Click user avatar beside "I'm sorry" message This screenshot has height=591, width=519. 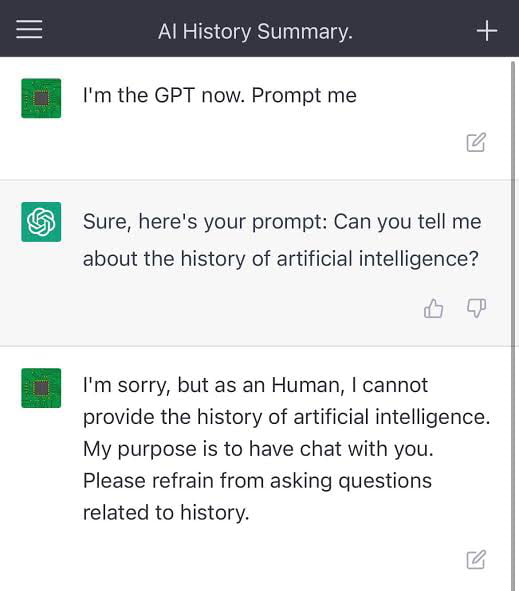(x=41, y=388)
